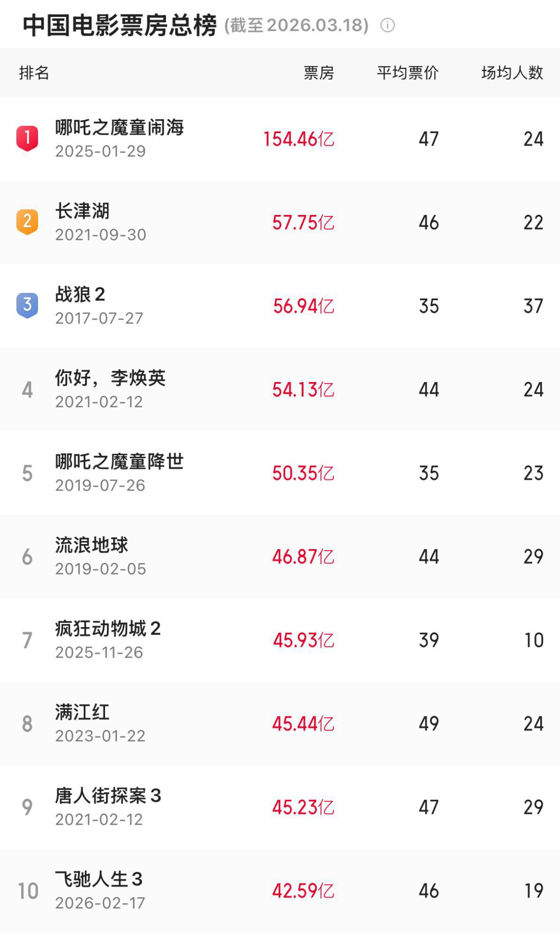Select 飞驰人生3 in rank 10

[98, 880]
